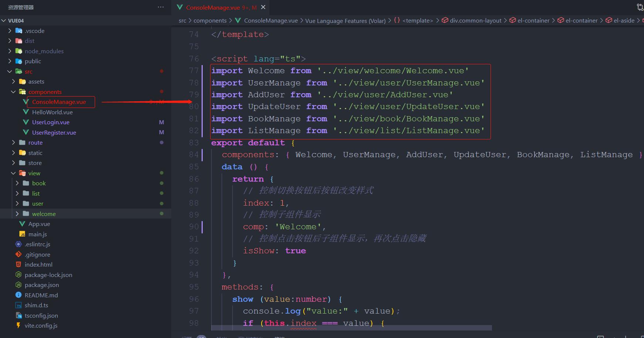Click the static folder icon
Image resolution: width=644 pixels, height=338 pixels.
(x=22, y=153)
